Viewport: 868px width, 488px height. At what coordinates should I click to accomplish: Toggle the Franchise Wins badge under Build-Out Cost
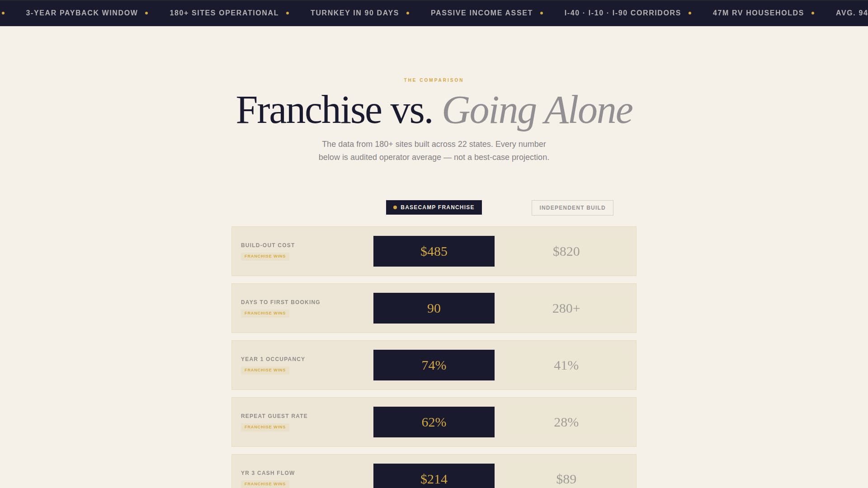pos(265,256)
